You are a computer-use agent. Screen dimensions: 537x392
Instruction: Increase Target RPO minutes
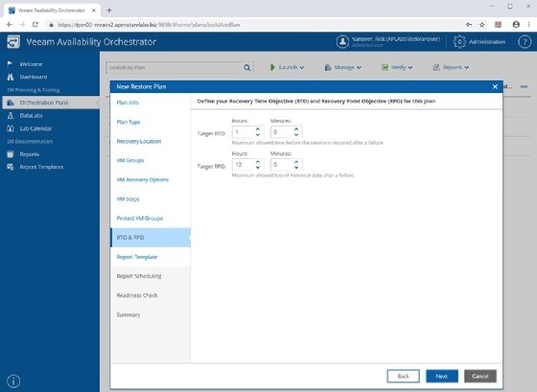click(x=296, y=162)
